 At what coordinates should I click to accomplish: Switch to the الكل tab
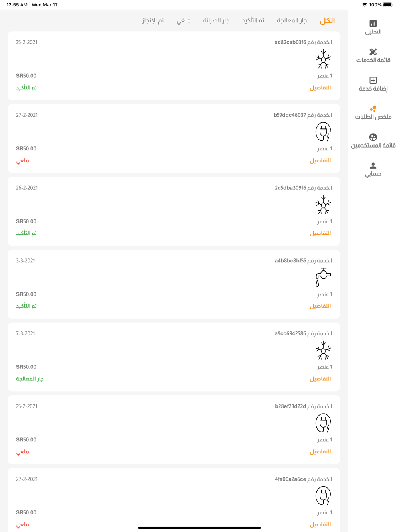327,20
